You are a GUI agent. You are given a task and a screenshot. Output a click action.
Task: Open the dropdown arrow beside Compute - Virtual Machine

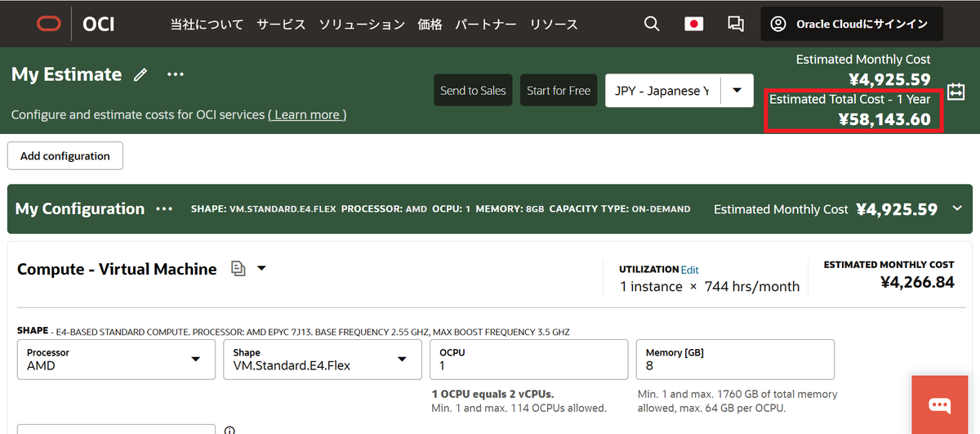click(x=261, y=268)
